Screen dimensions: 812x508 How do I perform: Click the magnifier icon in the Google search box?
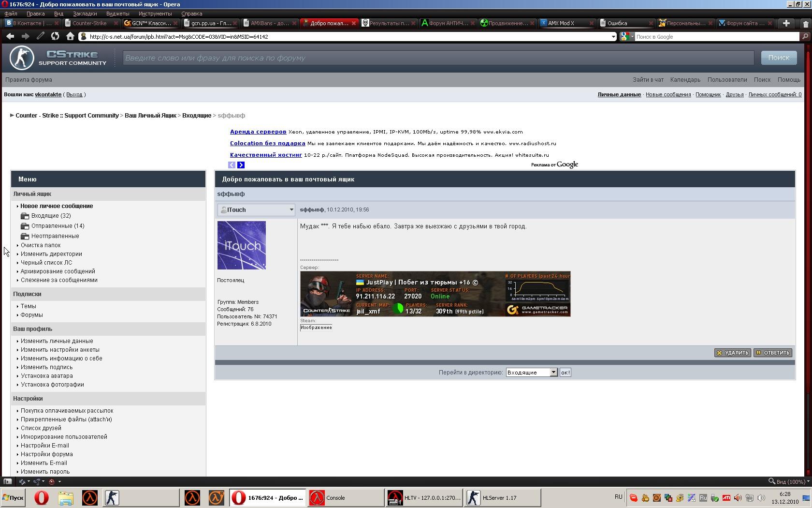tap(805, 36)
